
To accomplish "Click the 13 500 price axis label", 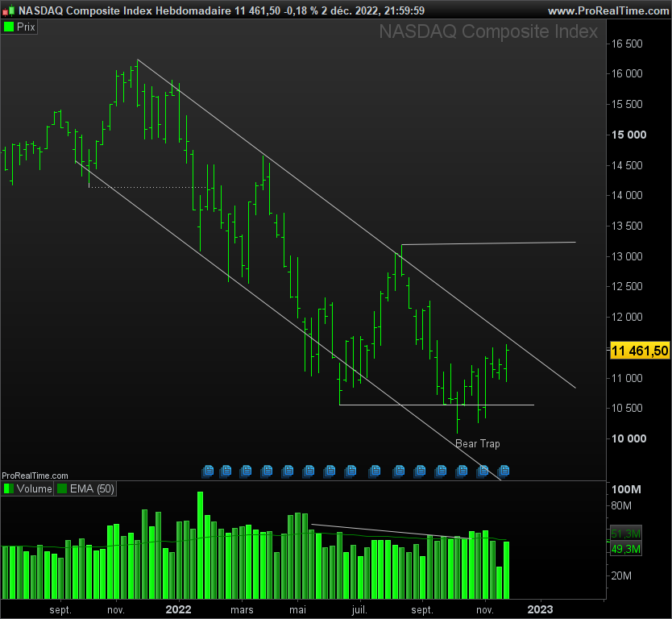I will (x=627, y=226).
